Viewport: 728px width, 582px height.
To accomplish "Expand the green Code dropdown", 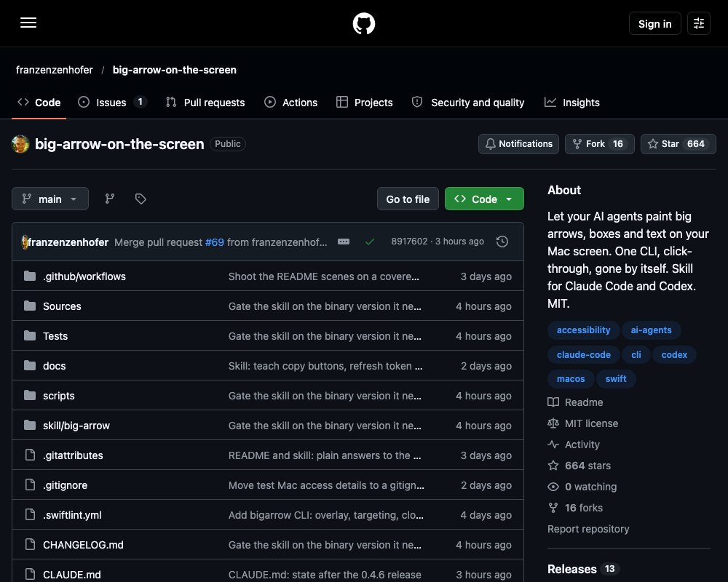I will pyautogui.click(x=484, y=199).
